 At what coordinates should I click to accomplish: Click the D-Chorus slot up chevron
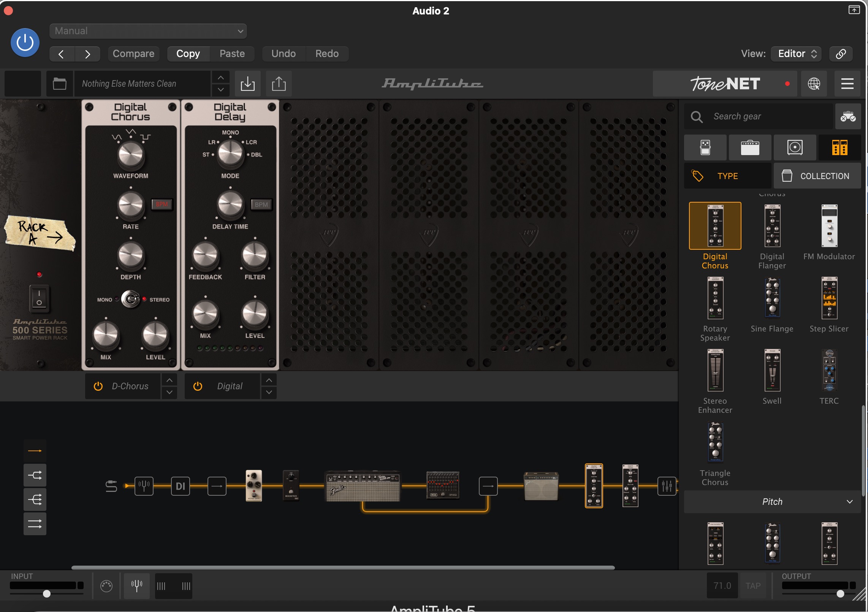coord(169,380)
